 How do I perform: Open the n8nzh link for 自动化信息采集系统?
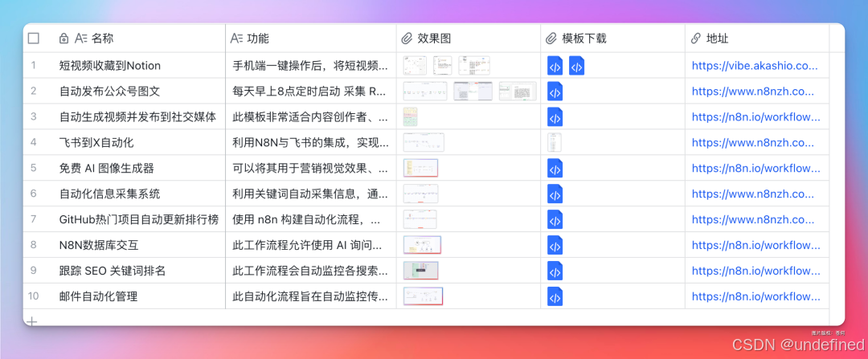coord(753,194)
